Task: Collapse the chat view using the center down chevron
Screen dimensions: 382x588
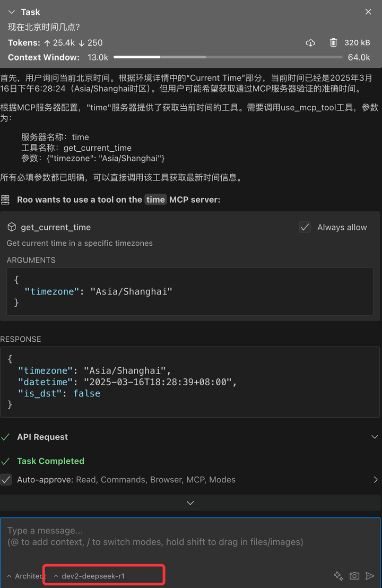Action: (x=190, y=503)
